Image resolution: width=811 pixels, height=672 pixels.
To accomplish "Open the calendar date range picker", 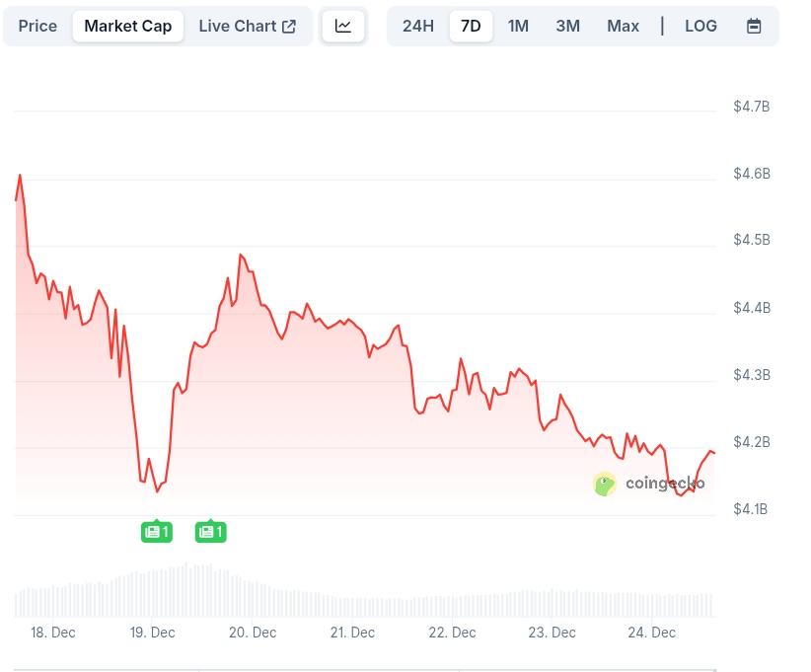I will point(754,26).
